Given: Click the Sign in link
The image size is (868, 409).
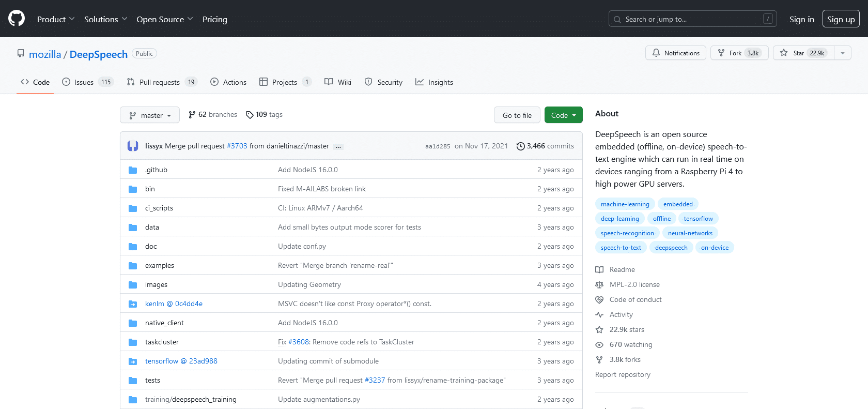Looking at the screenshot, I should pos(802,19).
